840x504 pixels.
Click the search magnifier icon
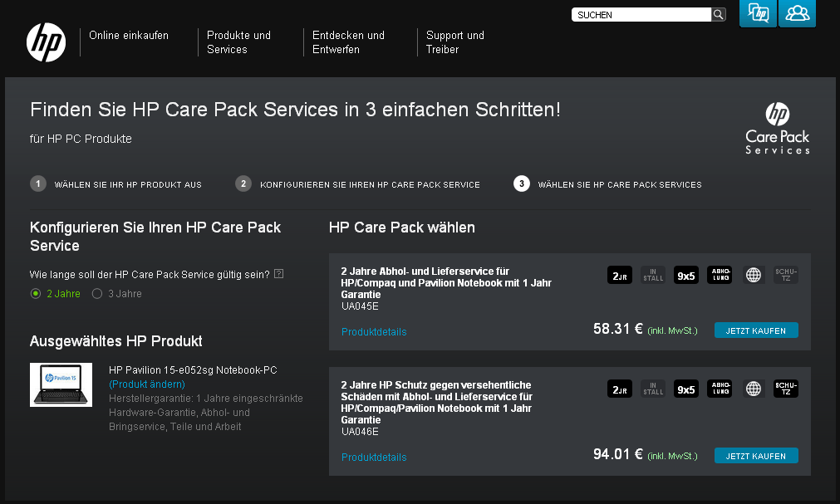719,15
